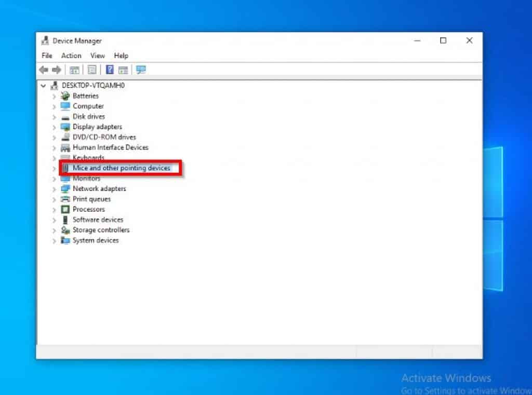
Task: Expand the Human Interface Devices node
Action: point(54,148)
